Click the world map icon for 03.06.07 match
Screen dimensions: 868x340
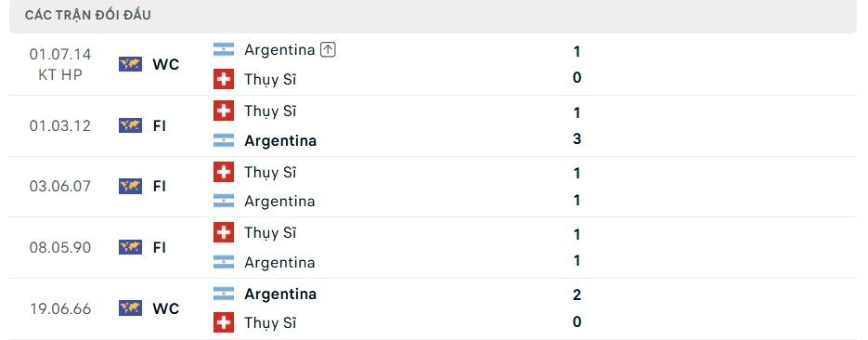point(130,187)
